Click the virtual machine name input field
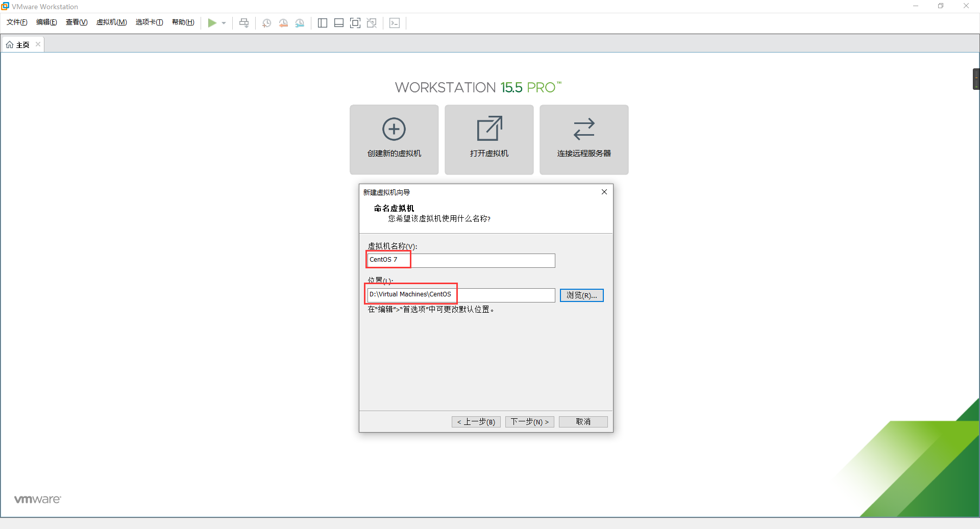 [x=461, y=260]
